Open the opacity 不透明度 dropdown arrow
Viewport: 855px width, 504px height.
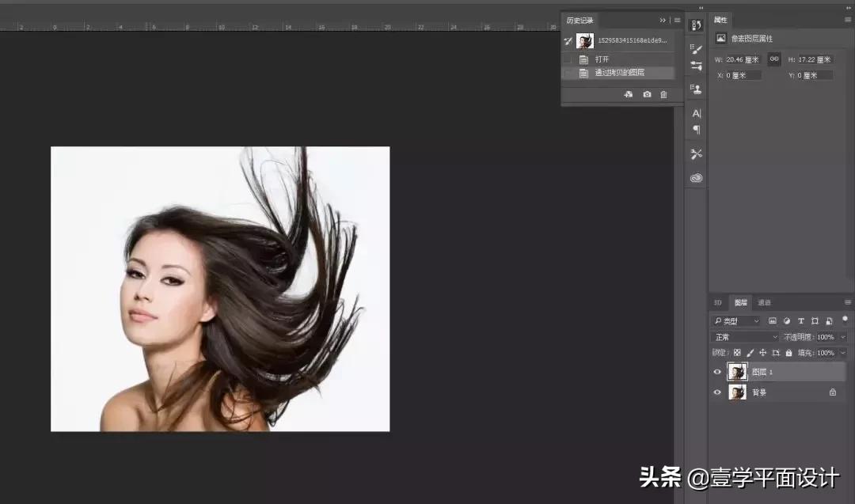(x=843, y=336)
